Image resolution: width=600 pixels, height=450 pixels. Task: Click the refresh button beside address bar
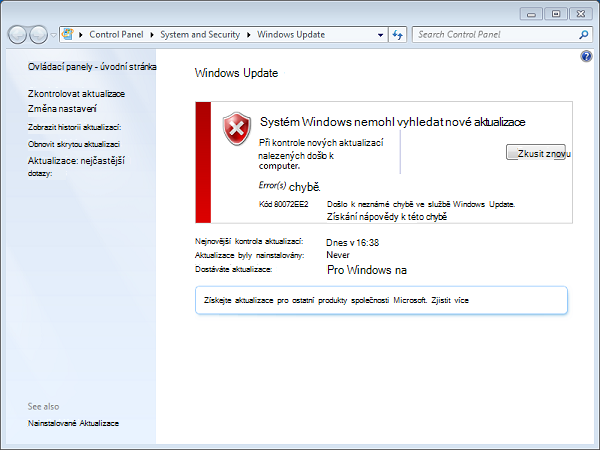coord(398,35)
